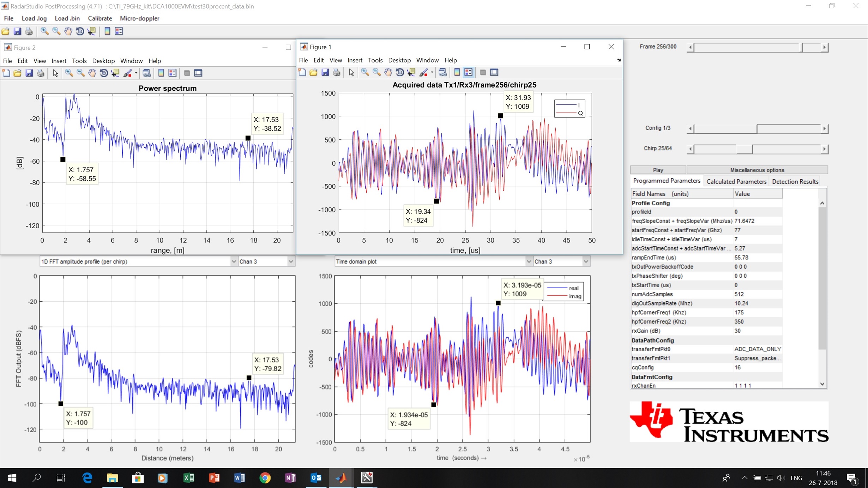Click print icon in main RadarStudio toolbar
The height and width of the screenshot is (488, 868).
click(x=29, y=31)
